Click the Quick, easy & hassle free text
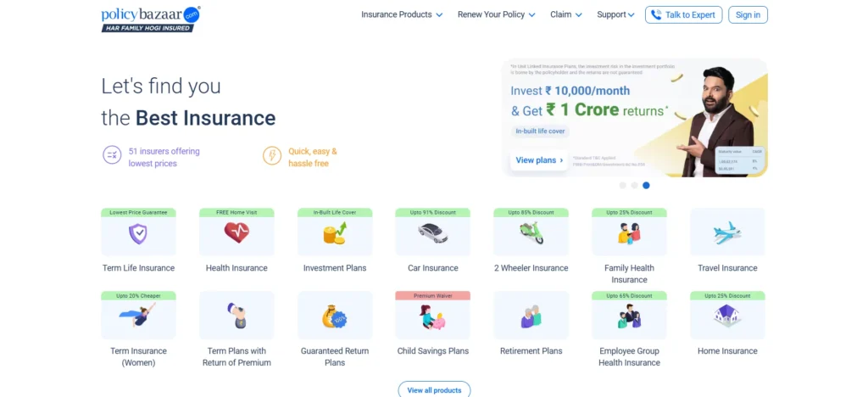This screenshot has height=397, width=868. pos(312,157)
